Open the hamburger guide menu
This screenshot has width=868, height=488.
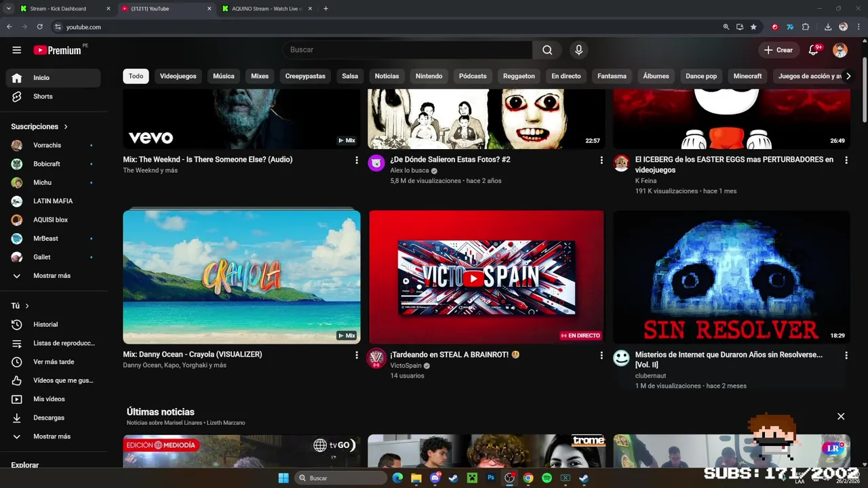(x=17, y=50)
